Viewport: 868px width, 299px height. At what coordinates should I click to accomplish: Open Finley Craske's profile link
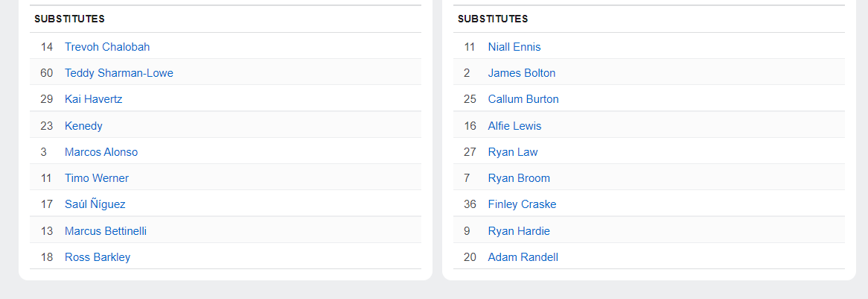[522, 204]
